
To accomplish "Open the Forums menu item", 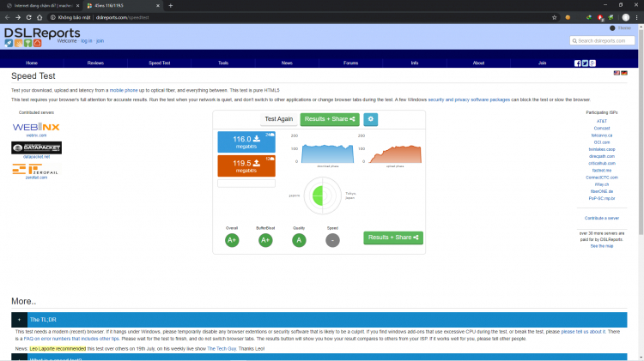I will pos(350,63).
